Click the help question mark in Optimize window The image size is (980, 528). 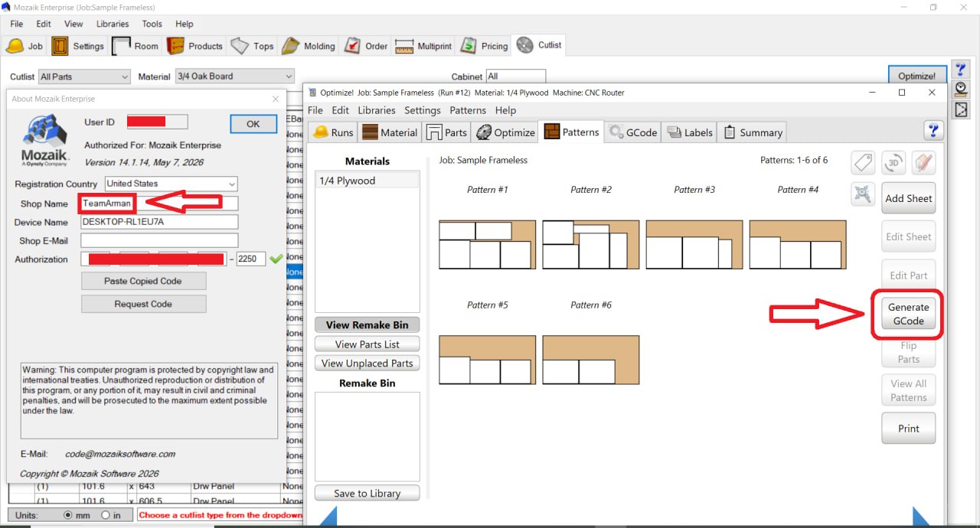click(x=933, y=130)
